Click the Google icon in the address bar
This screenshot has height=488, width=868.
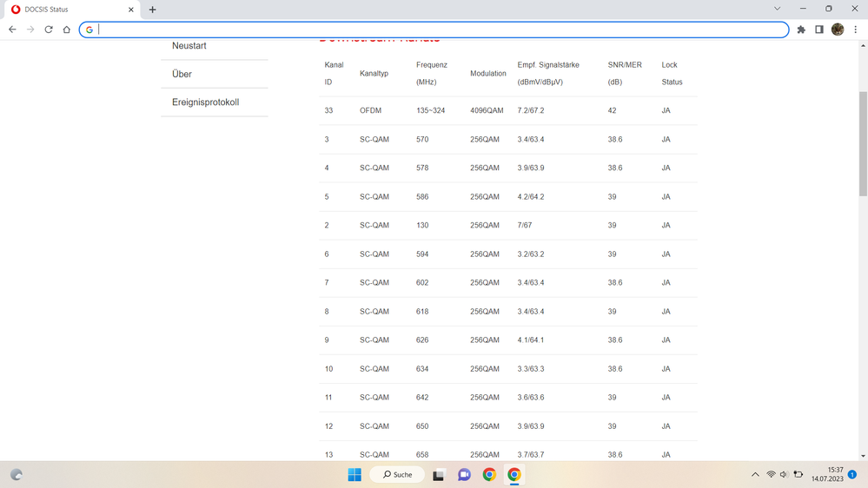[89, 30]
